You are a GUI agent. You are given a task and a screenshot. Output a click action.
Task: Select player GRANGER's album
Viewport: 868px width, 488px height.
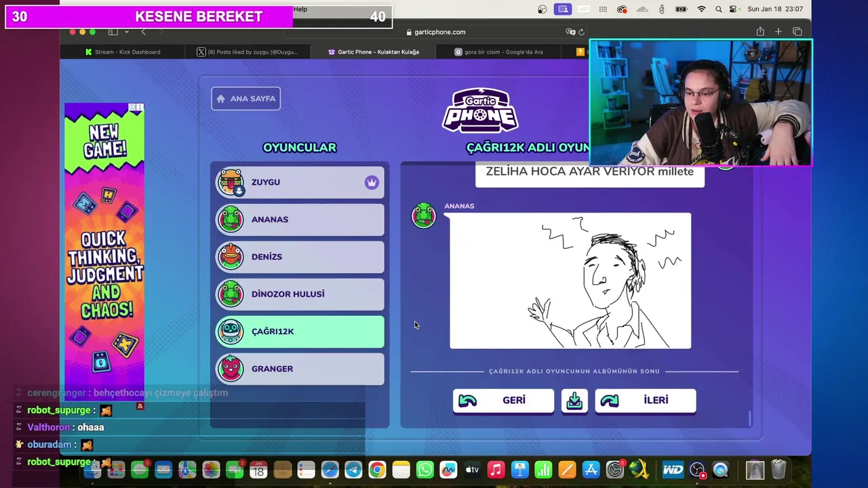(300, 369)
